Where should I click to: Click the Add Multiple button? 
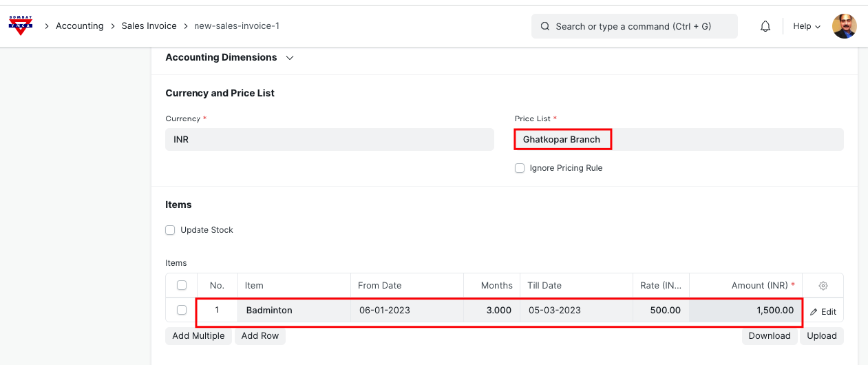(198, 336)
